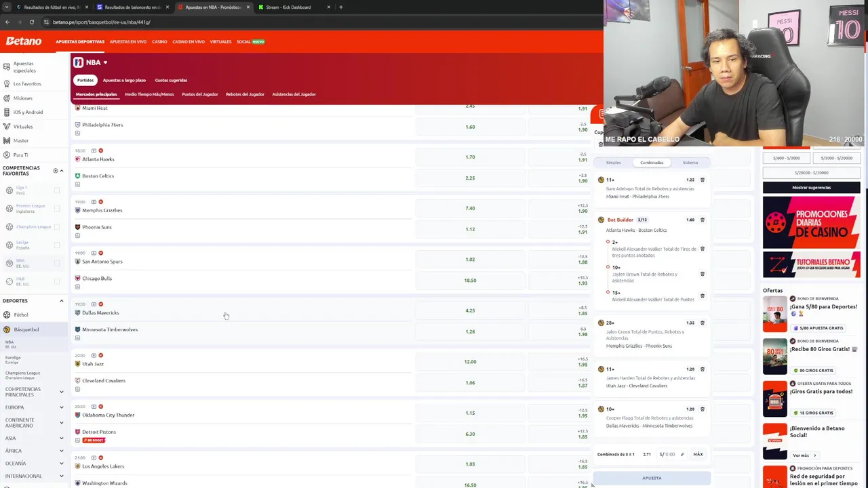Expand Continente Americano region
This screenshot has height=488, width=868.
62,423
